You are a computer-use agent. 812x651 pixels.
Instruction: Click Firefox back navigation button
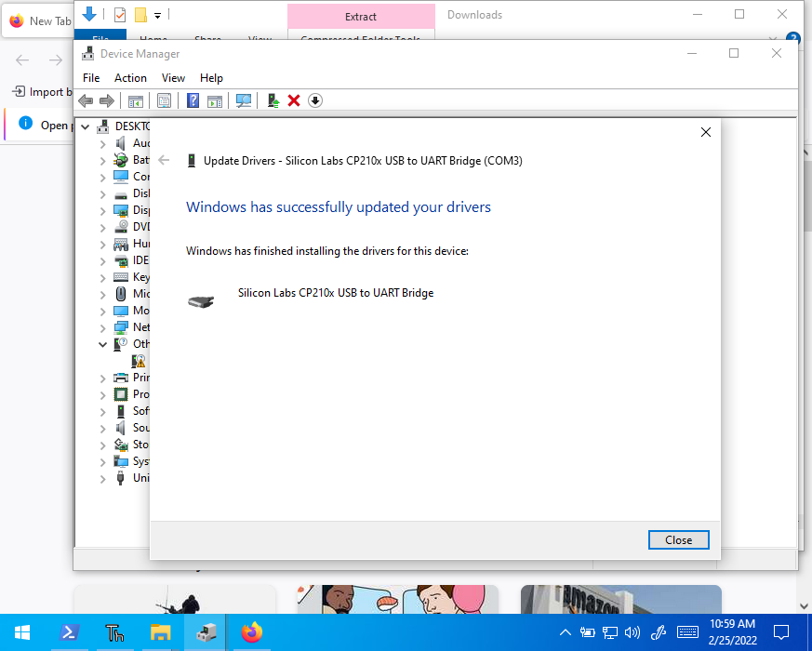[22, 60]
